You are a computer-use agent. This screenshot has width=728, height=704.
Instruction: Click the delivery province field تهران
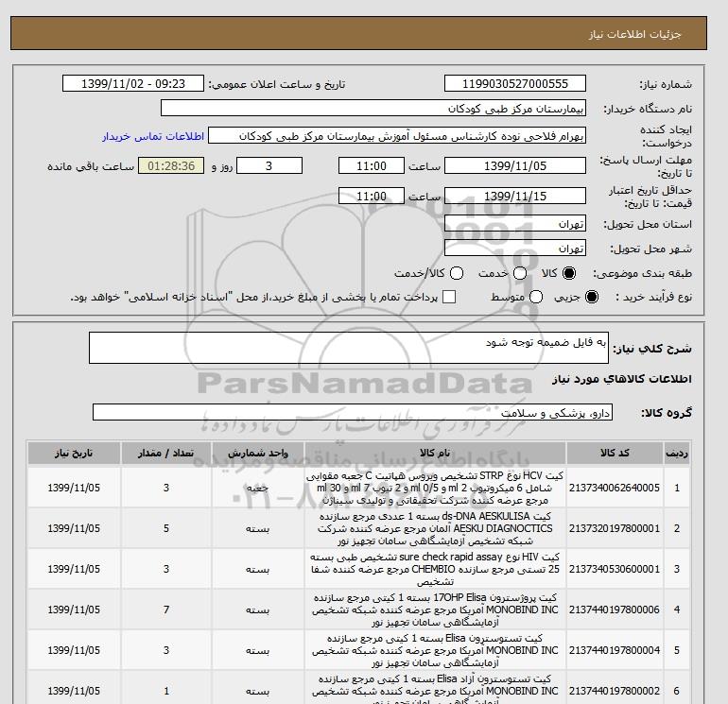pos(515,224)
